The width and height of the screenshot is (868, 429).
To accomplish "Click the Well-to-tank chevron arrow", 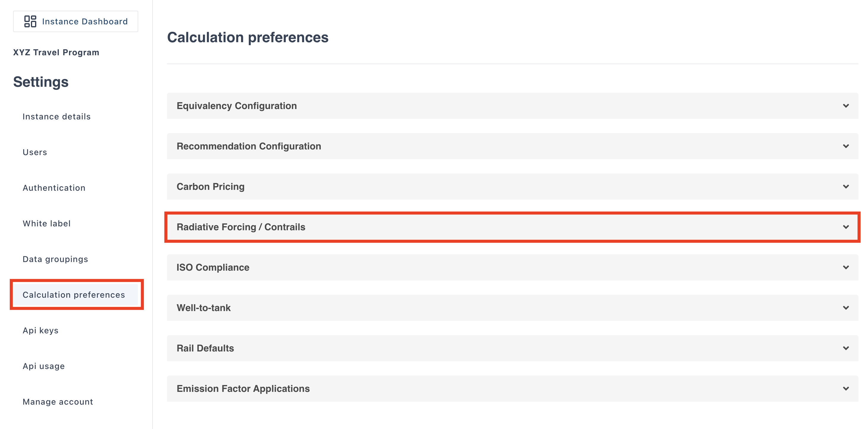I will [x=845, y=308].
